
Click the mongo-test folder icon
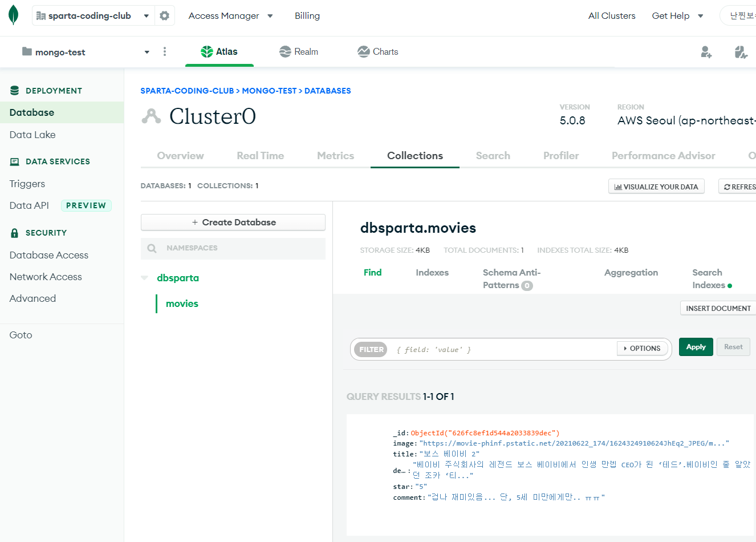point(27,51)
